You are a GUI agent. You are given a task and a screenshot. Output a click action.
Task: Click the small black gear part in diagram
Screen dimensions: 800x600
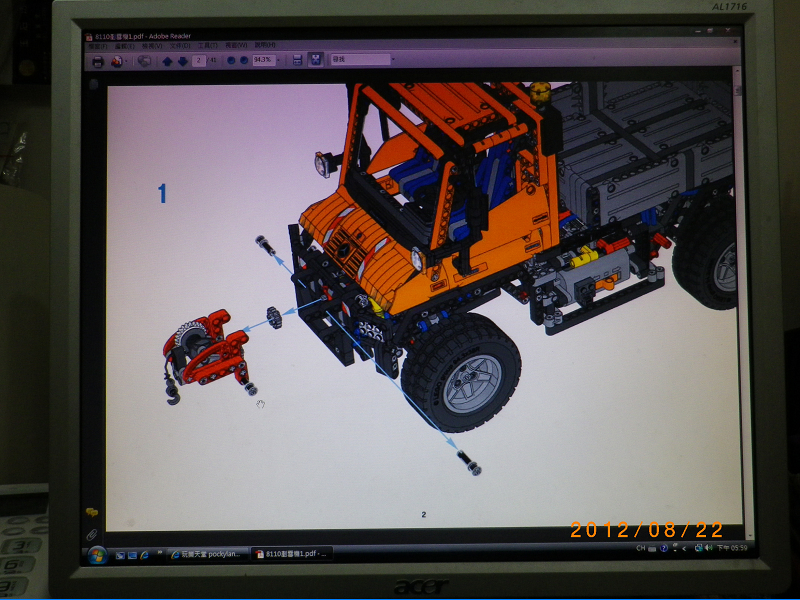(x=274, y=317)
